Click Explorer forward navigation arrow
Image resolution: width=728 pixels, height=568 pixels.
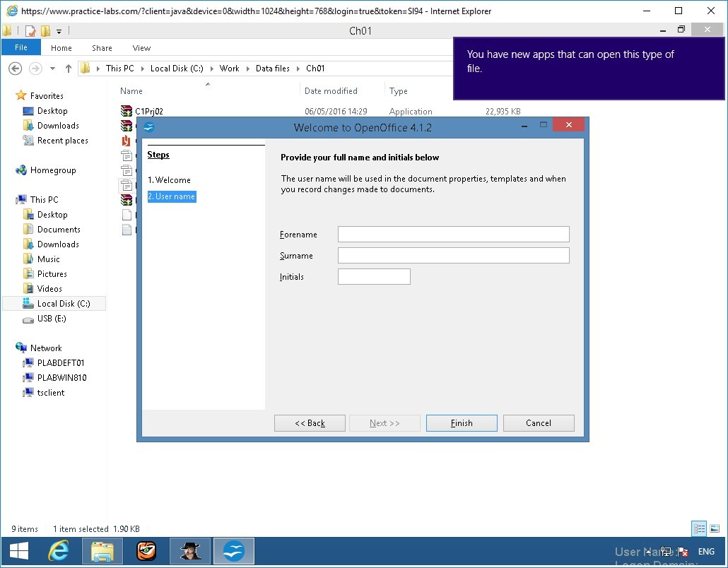[x=35, y=69]
